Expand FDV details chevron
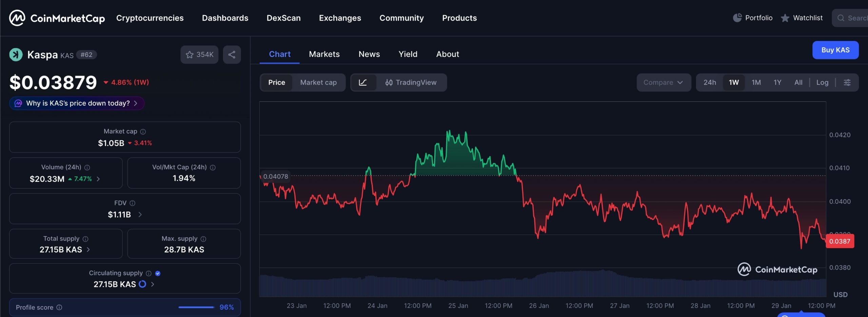The height and width of the screenshot is (317, 868). point(140,214)
